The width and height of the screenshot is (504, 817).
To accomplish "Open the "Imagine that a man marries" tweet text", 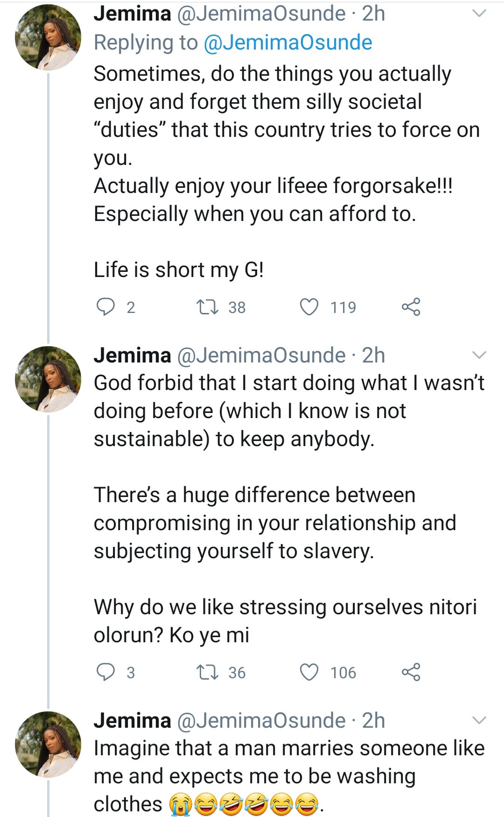I will [280, 775].
